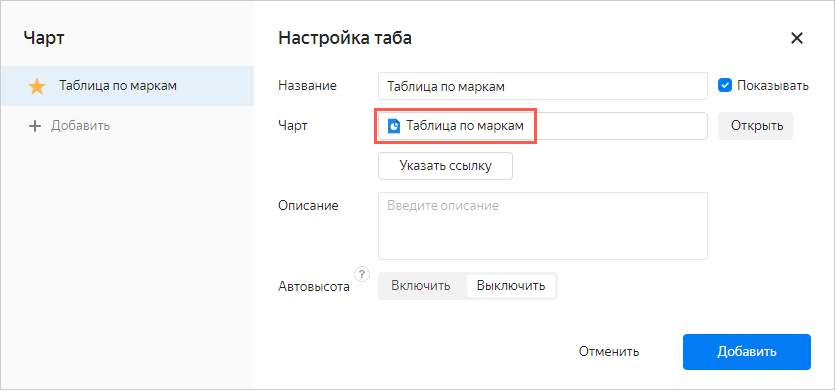Confirm with the blue Добавить button
The height and width of the screenshot is (390, 835).
[747, 352]
